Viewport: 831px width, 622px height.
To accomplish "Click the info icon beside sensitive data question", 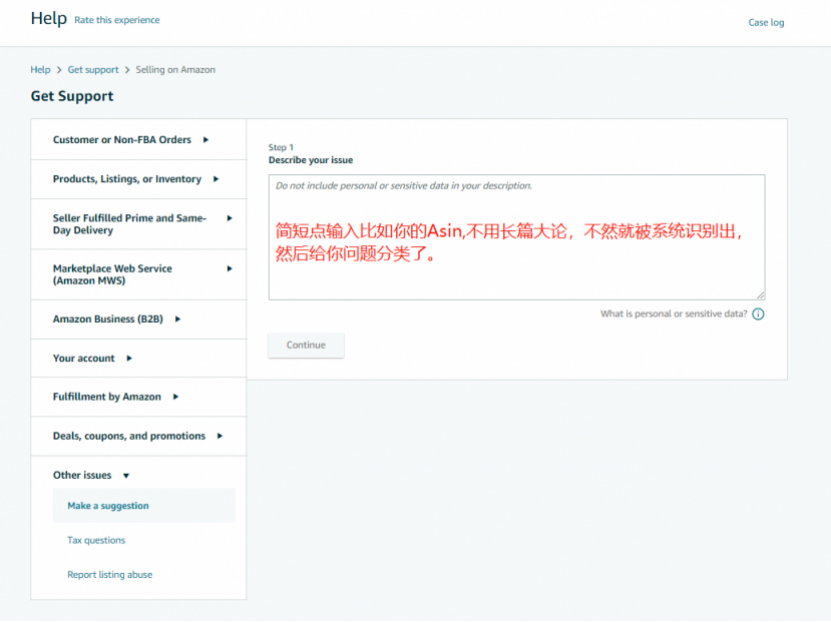I will (758, 314).
